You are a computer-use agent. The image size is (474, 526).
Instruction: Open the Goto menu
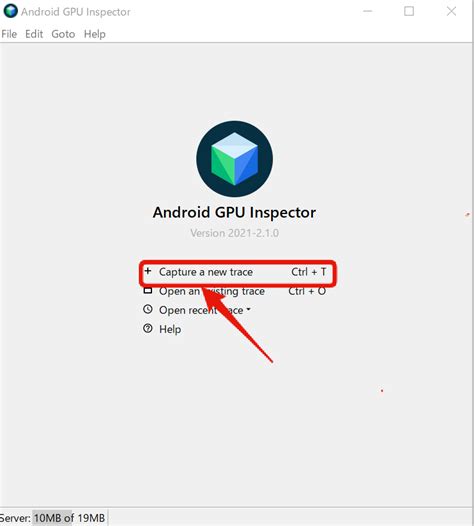[x=63, y=34]
